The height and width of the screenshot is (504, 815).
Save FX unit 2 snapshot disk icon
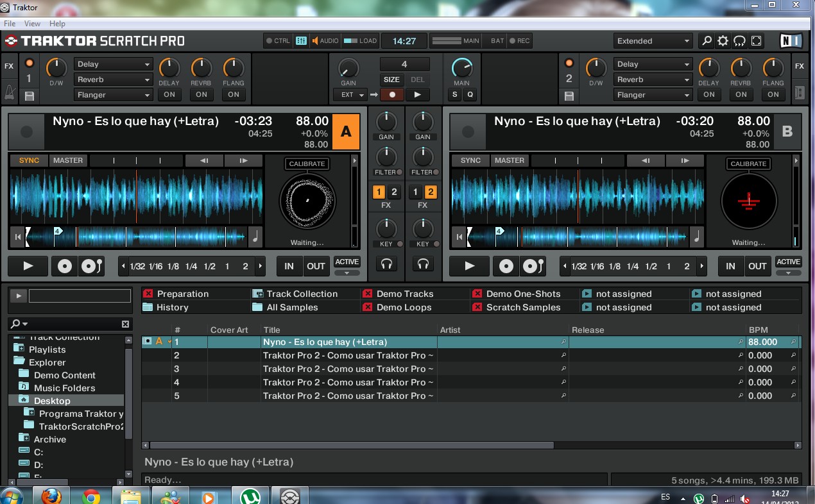[569, 96]
